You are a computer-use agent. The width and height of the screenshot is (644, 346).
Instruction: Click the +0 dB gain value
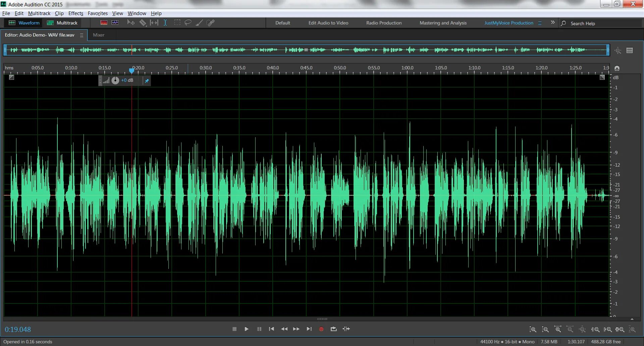127,80
